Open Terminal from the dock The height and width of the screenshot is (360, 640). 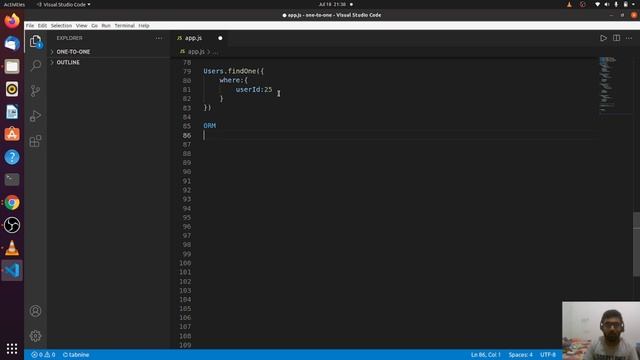[x=12, y=180]
